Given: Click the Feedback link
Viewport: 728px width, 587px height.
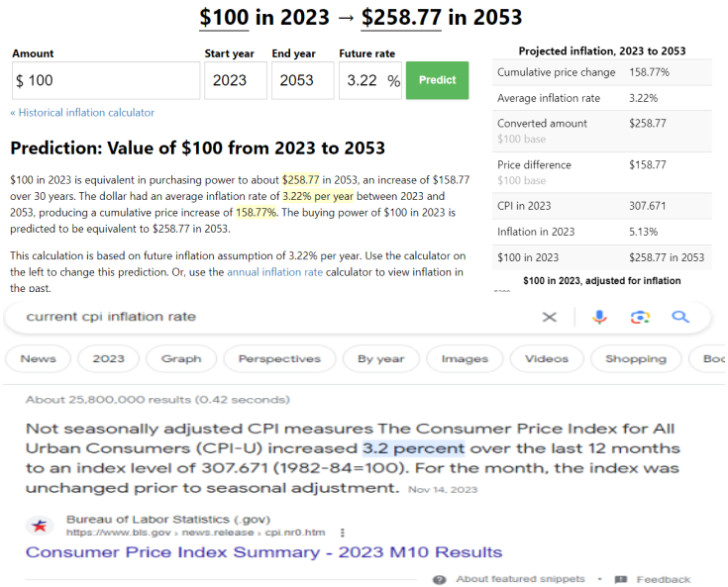Looking at the screenshot, I should point(664,579).
